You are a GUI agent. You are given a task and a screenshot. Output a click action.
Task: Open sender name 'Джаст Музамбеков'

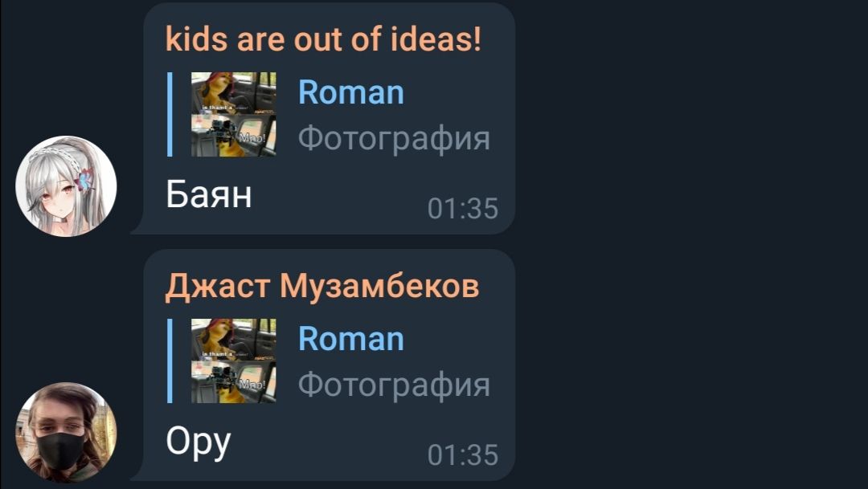click(322, 286)
